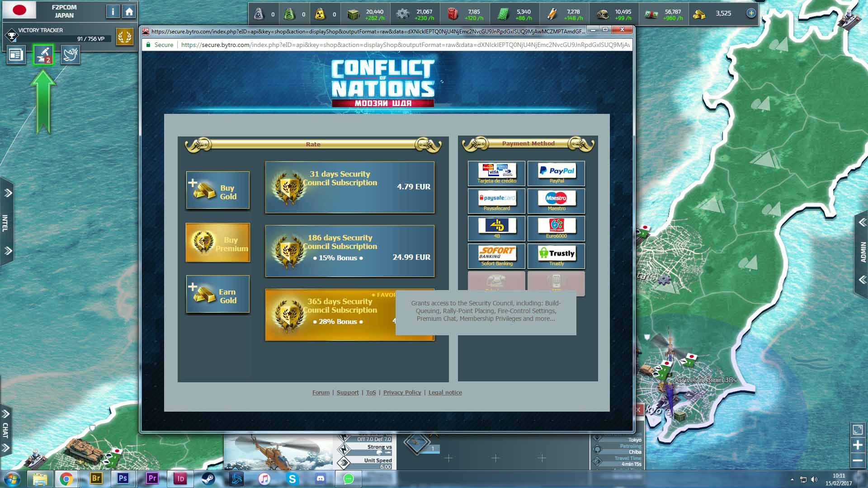Expand the Chat side panel
Screen dimensions: 868x488
click(5, 430)
